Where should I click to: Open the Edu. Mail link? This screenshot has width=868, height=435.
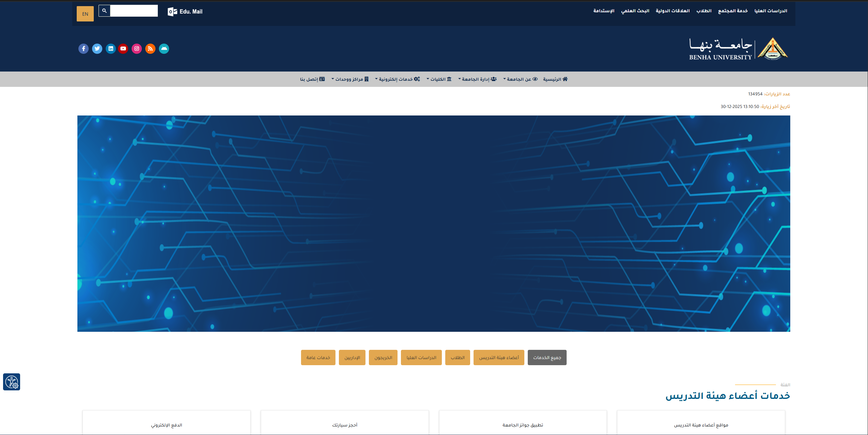coord(185,12)
